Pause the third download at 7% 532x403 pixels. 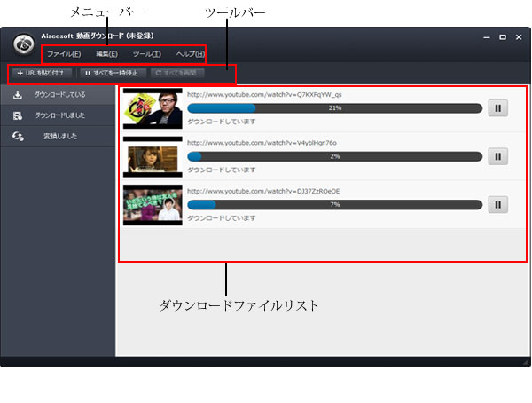pos(497,205)
